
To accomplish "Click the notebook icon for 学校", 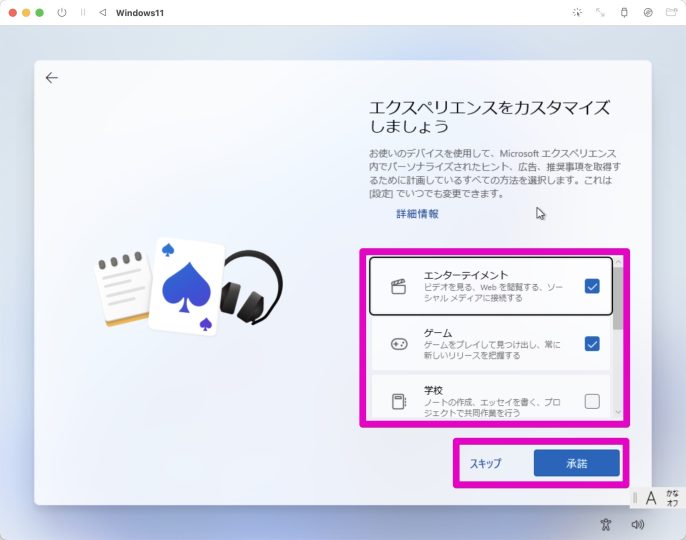I will pyautogui.click(x=399, y=401).
